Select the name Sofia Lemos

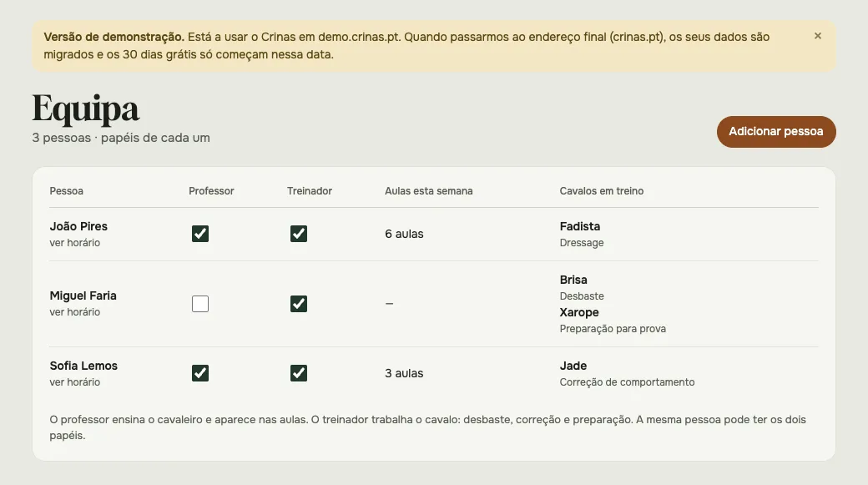[83, 366]
